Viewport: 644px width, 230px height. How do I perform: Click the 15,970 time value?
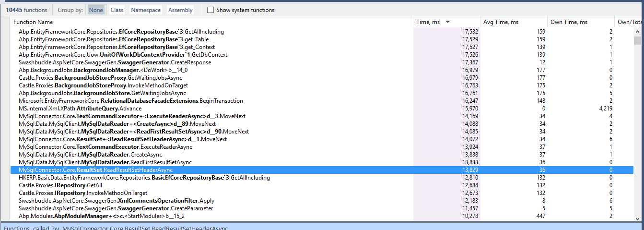tap(470, 109)
